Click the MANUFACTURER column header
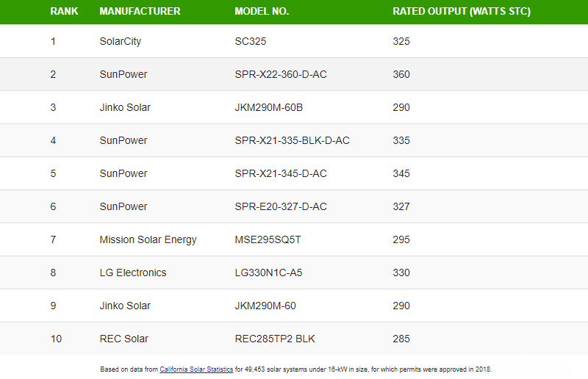Viewport: 588px width, 379px height. click(x=140, y=11)
